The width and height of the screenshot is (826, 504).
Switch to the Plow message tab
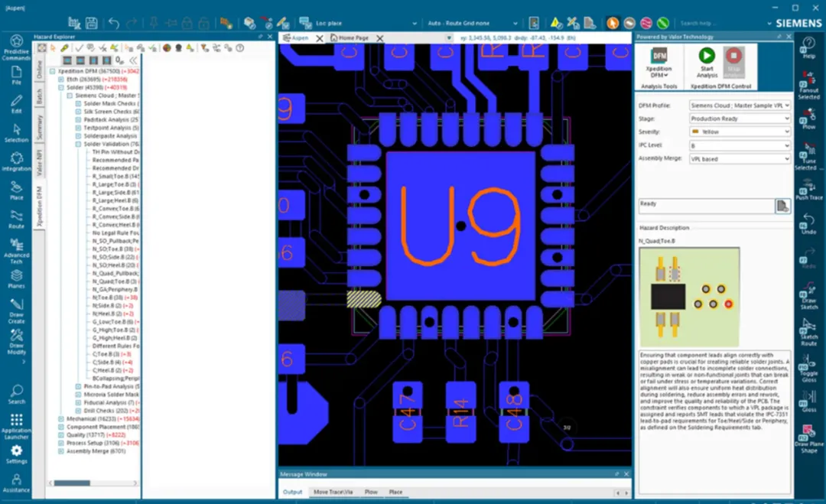372,492
